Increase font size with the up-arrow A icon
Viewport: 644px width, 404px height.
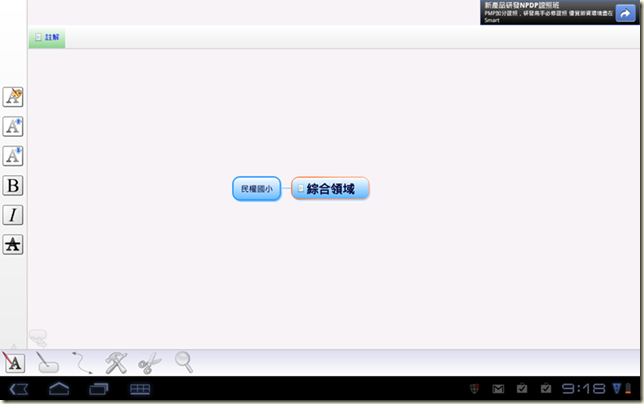[13, 126]
